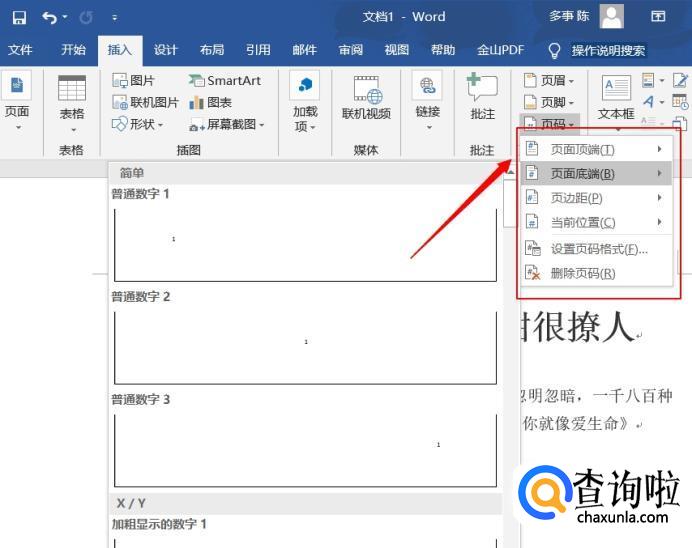Switch to the 开始 tab
Viewport: 692px width, 548px height.
point(73,50)
